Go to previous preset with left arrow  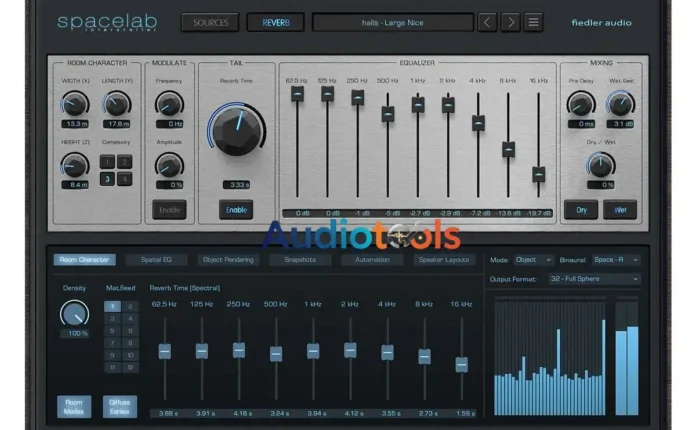pos(487,22)
